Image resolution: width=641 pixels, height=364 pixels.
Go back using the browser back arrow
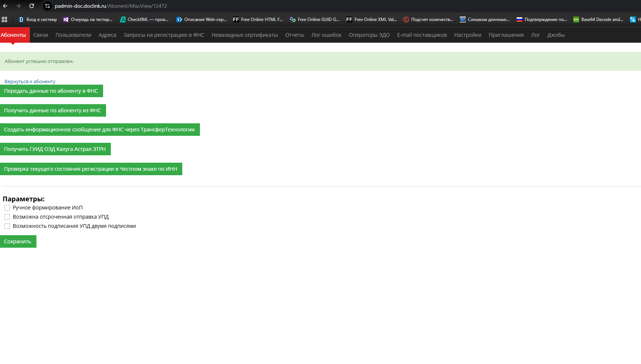[x=5, y=6]
